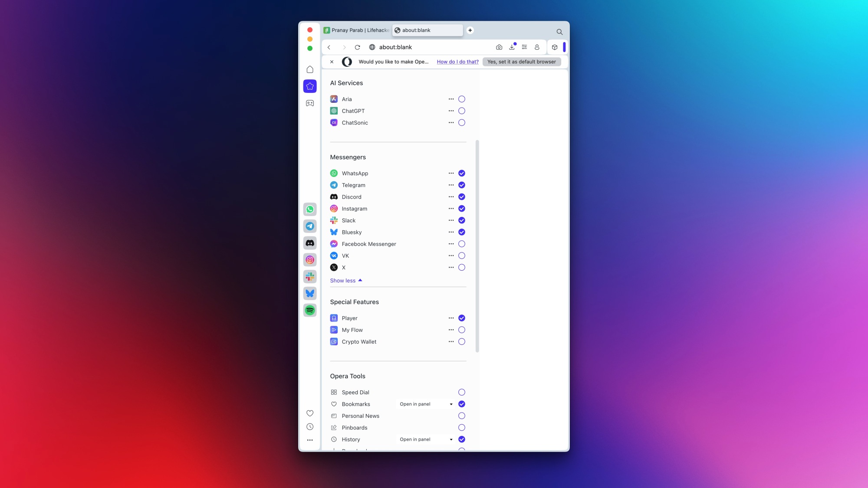Enable VK in the sidebar
The height and width of the screenshot is (488, 868).
[x=462, y=256]
